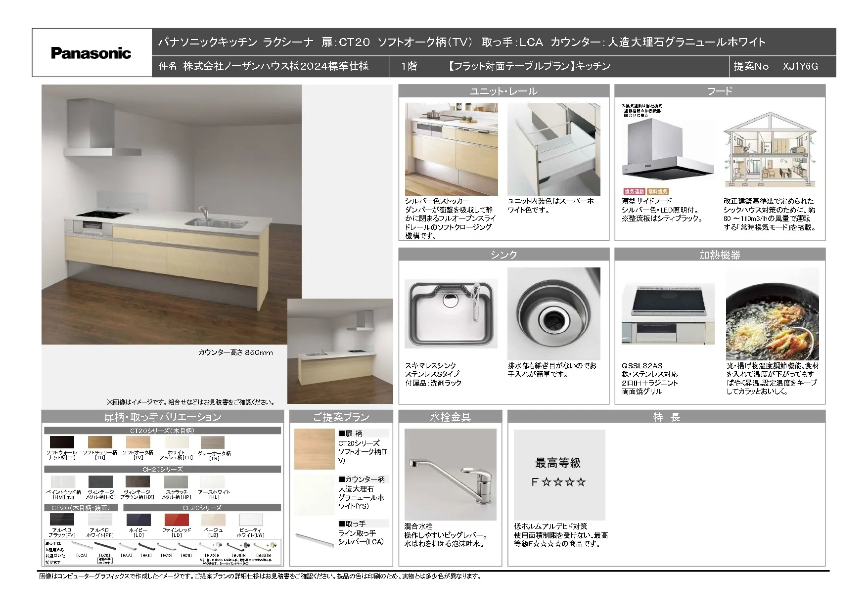Click the 扉柄・取っ手バリエーション header

[162, 417]
